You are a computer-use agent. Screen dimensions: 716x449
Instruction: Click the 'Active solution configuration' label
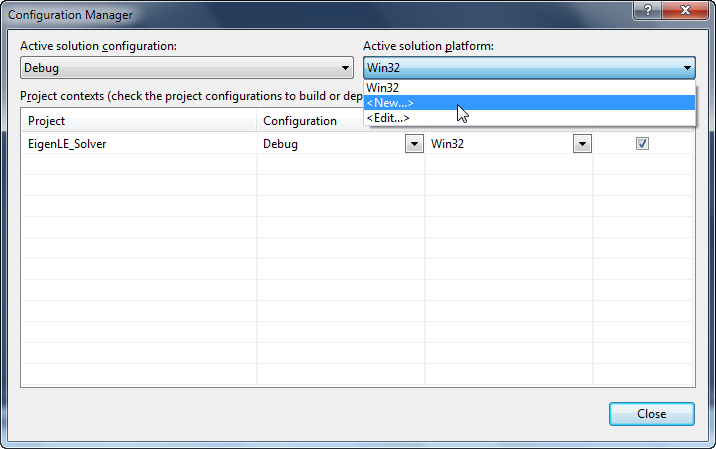[x=98, y=46]
